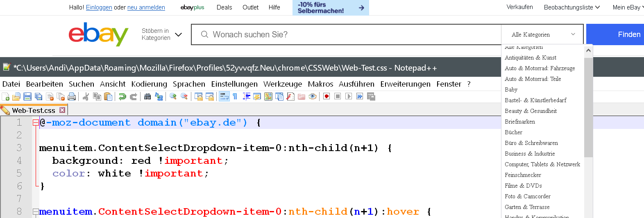
Task: Undo the last edit with the green arrow
Action: coord(122,96)
